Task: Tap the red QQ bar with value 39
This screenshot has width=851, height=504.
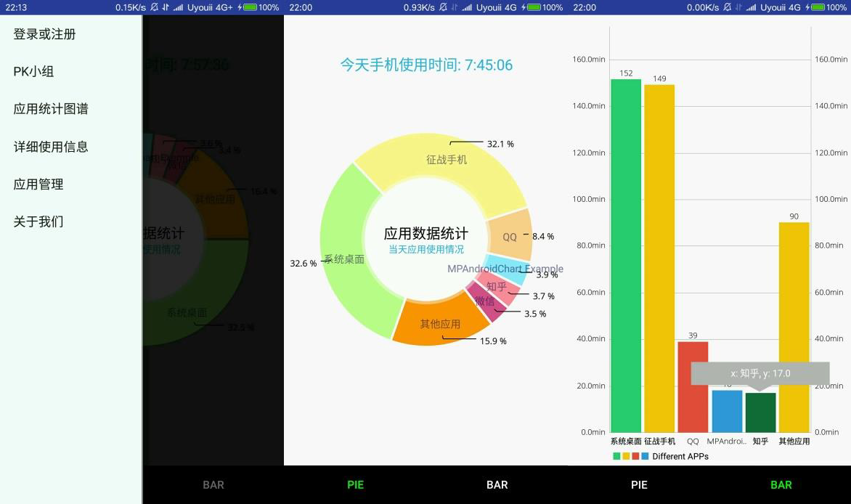Action: click(x=693, y=386)
